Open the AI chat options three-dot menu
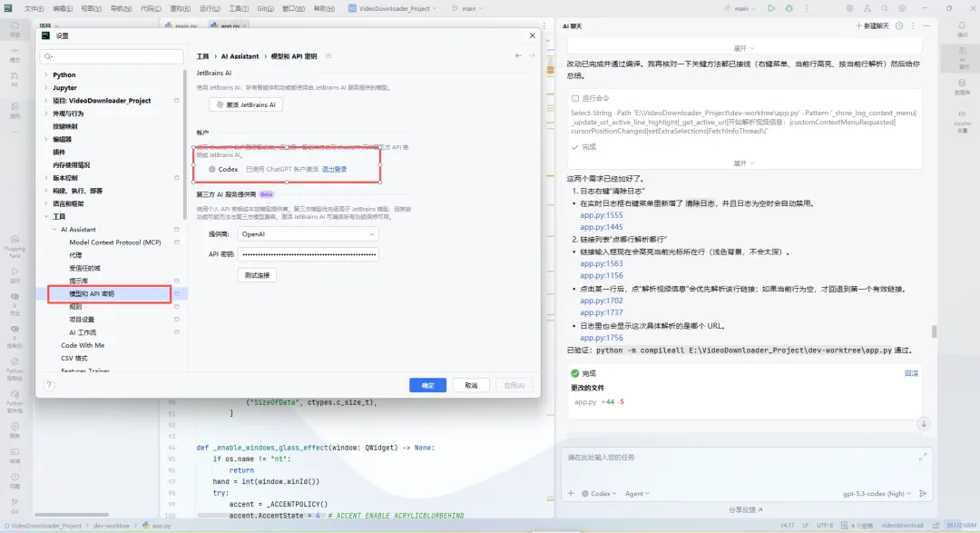Image resolution: width=980 pixels, height=533 pixels. pos(913,25)
